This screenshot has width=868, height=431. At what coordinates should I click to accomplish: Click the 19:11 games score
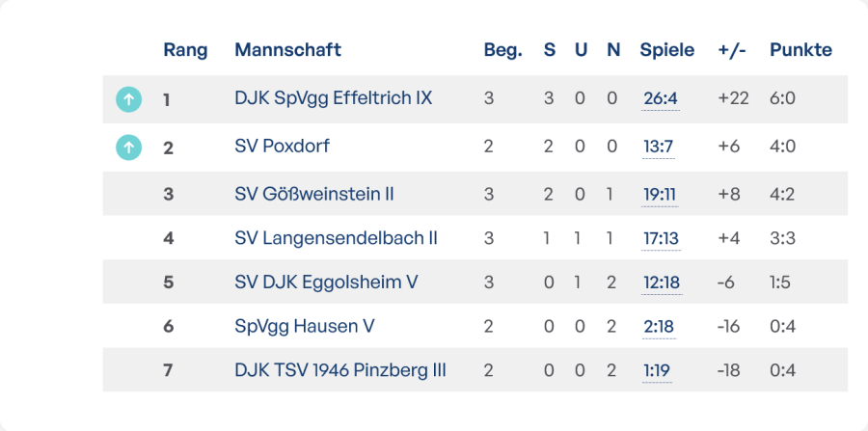point(660,195)
